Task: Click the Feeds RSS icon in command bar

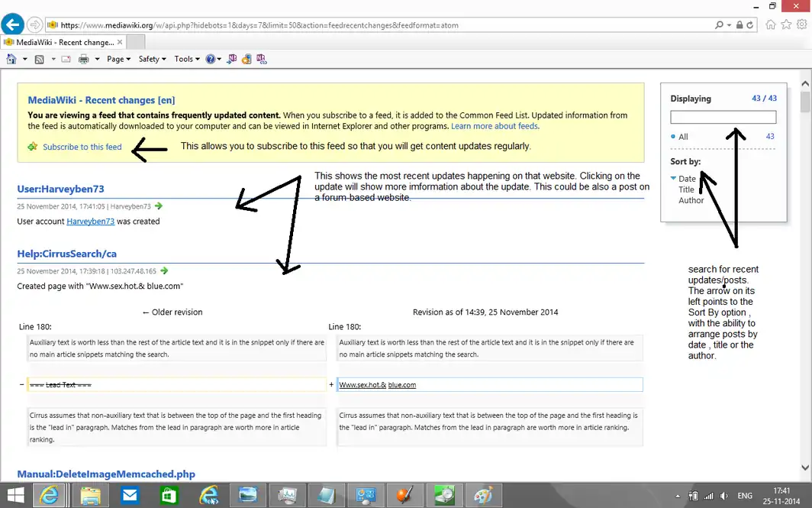Action: 39,59
